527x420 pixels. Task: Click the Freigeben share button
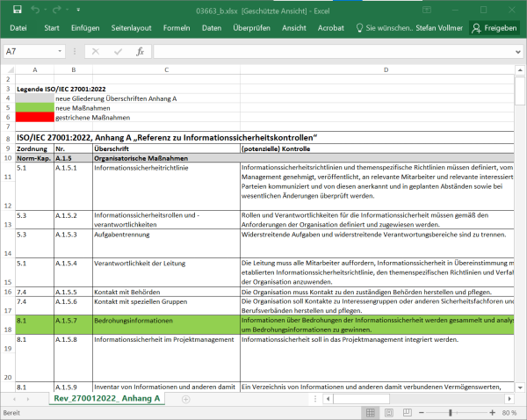(x=495, y=28)
